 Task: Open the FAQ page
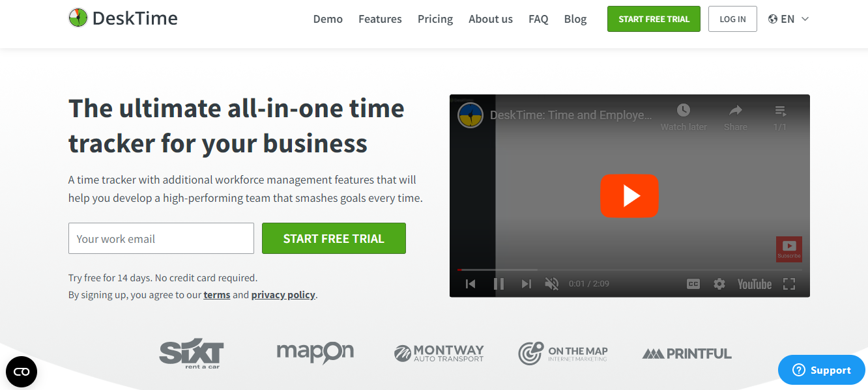click(538, 19)
